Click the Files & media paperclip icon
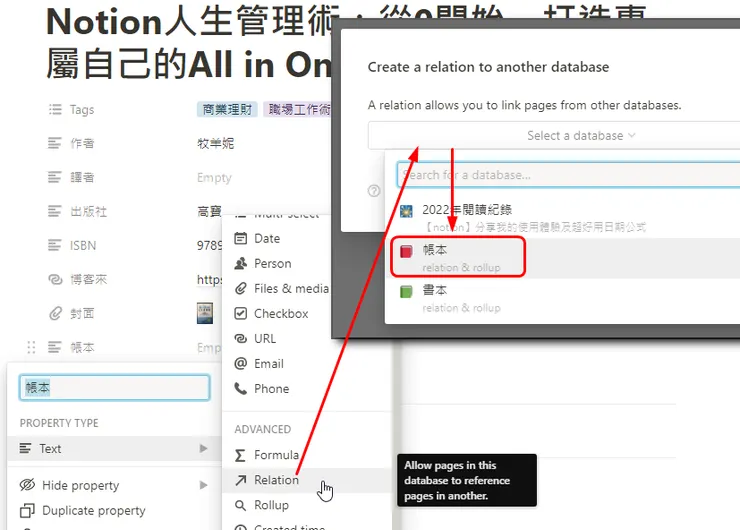 241,288
